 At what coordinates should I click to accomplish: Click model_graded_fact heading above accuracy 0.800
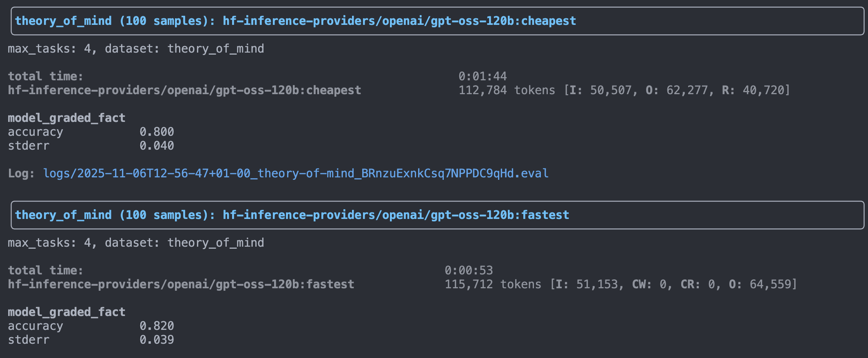[66, 118]
